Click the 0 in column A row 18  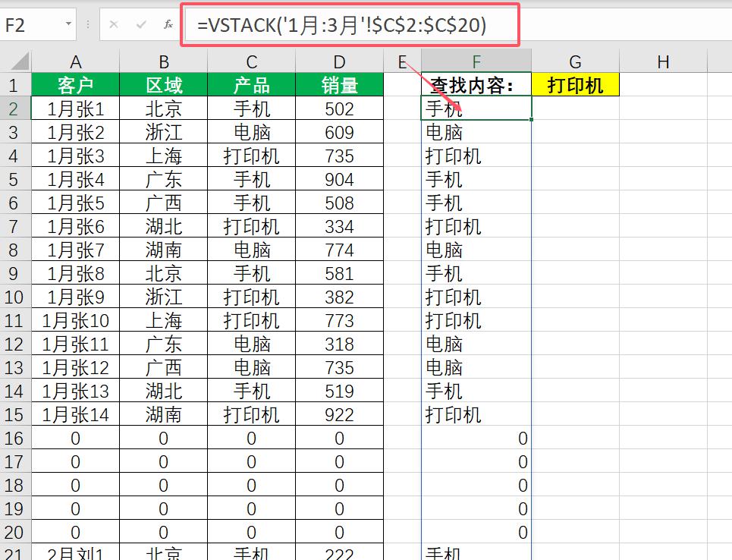point(75,485)
